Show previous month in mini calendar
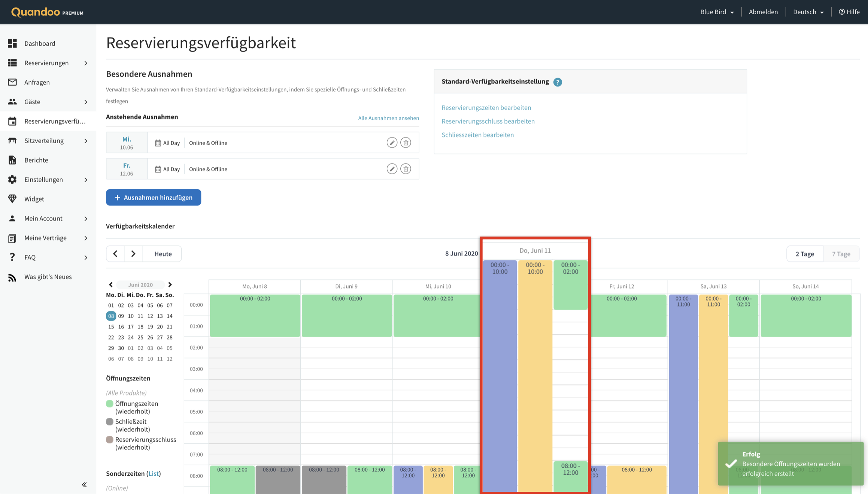Viewport: 868px width, 494px height. [x=111, y=285]
